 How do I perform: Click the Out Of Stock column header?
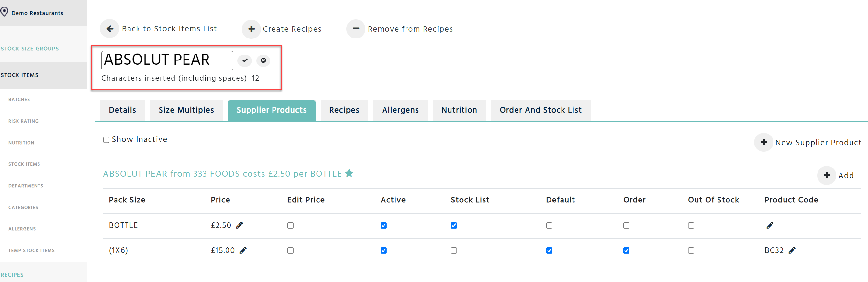tap(713, 200)
